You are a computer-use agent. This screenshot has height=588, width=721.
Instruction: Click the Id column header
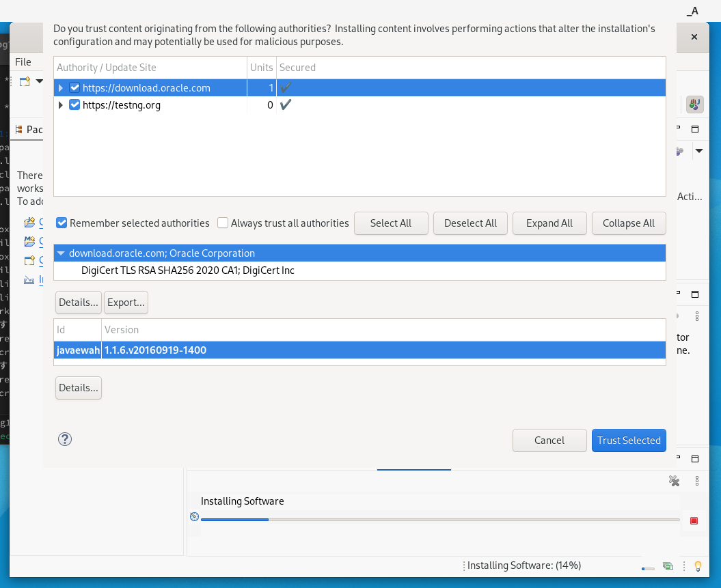[78, 330]
